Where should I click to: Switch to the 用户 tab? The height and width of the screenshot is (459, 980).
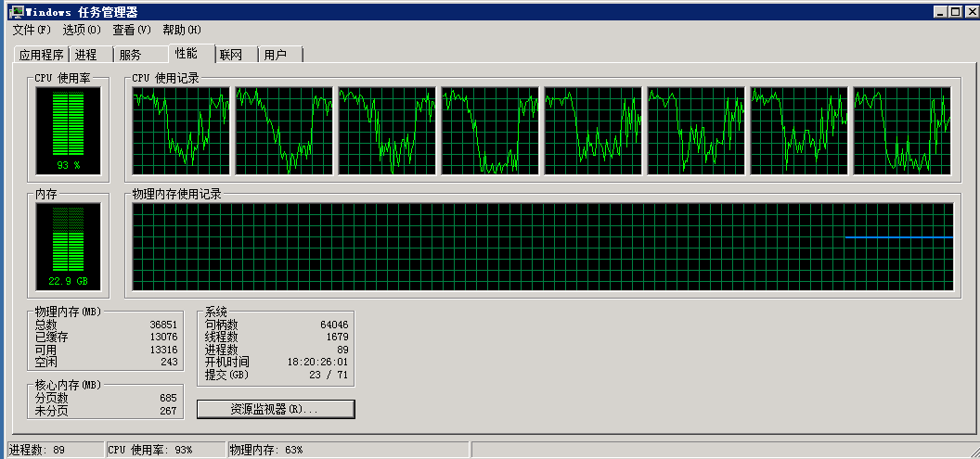(280, 55)
